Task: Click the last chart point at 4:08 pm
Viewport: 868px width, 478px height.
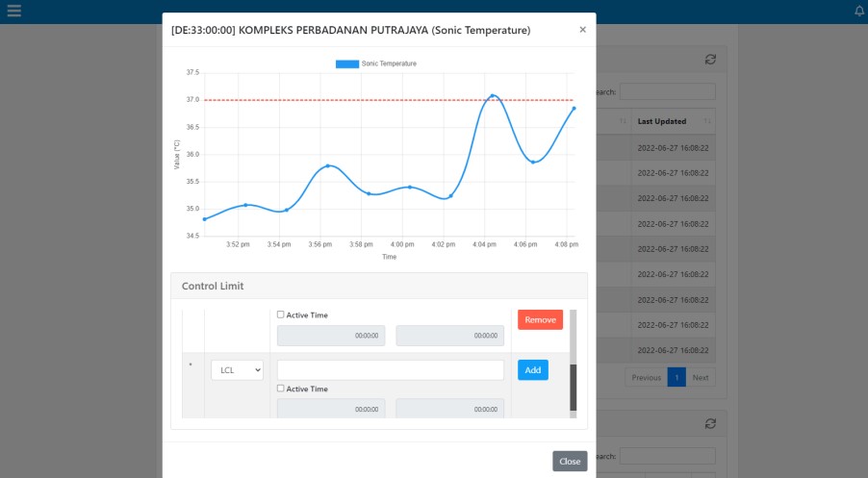Action: (x=574, y=109)
